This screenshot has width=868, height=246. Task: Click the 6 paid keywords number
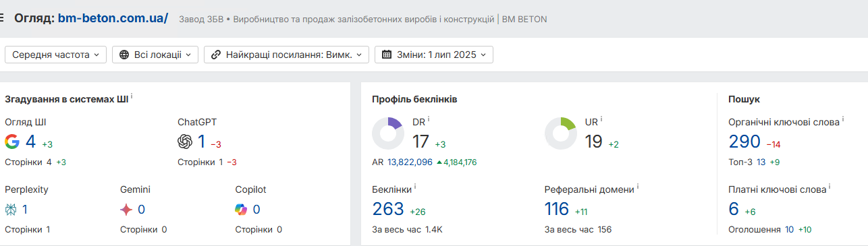coord(734,210)
